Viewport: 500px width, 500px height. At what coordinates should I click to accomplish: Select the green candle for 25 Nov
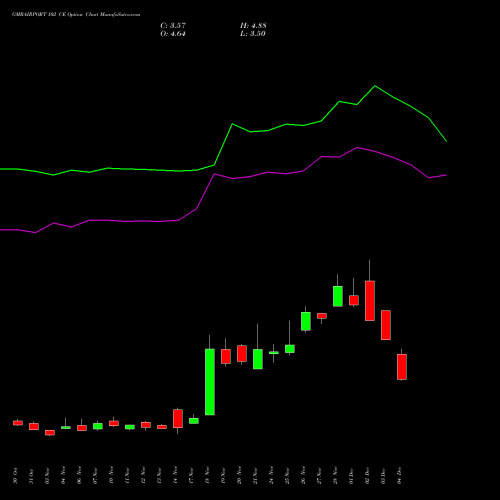290,349
